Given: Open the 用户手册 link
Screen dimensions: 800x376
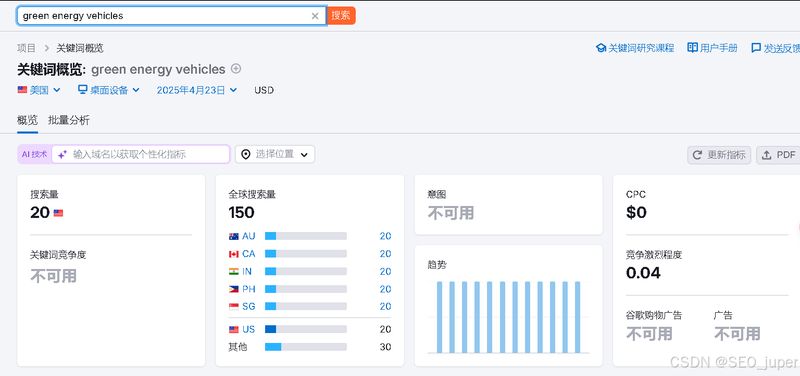Looking at the screenshot, I should 713,48.
